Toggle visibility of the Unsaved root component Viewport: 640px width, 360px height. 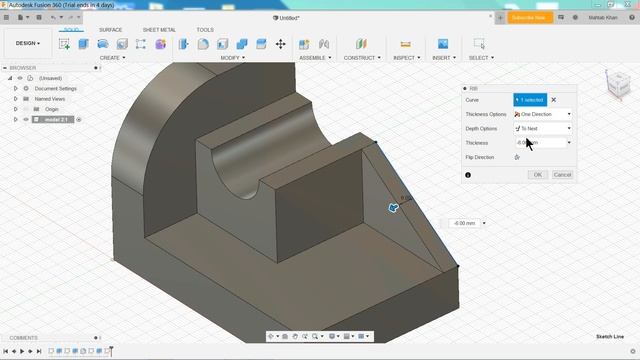[x=20, y=78]
